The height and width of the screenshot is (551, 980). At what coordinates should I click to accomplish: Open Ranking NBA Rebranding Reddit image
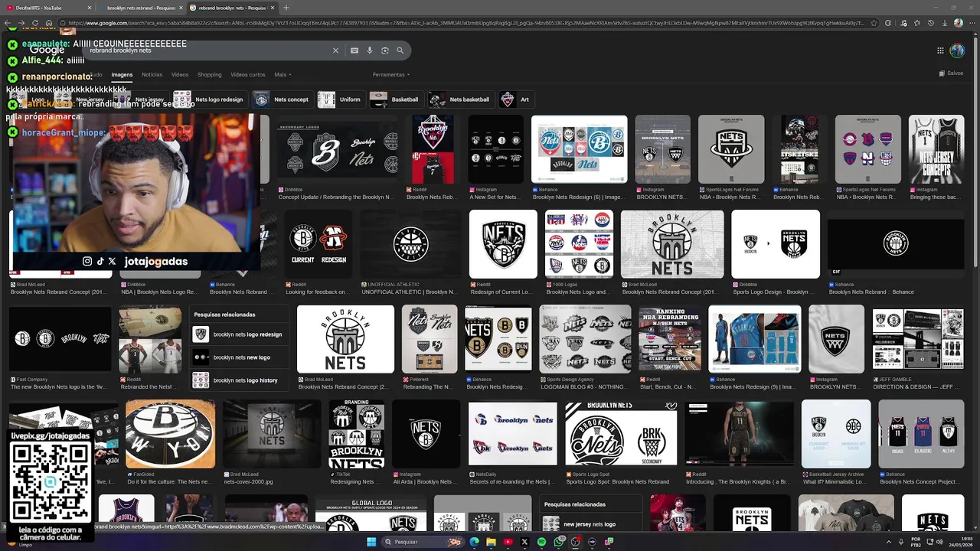670,339
